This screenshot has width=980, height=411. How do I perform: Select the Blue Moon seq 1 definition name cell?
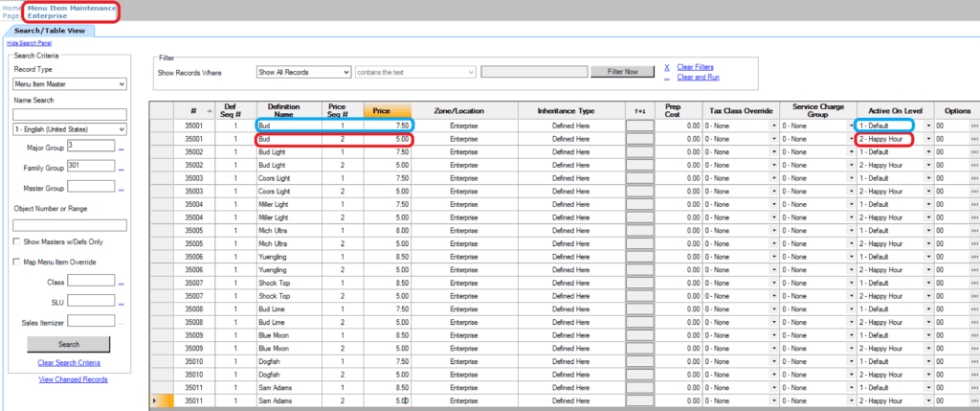point(287,334)
